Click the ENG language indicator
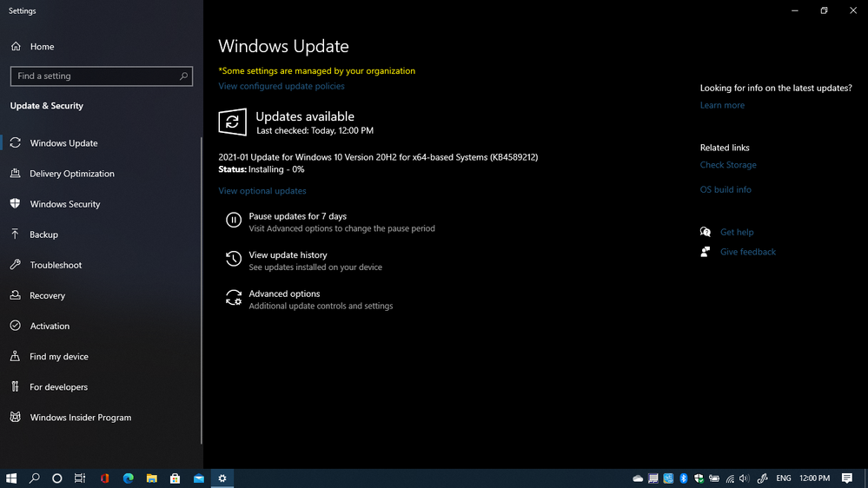The image size is (868, 488). (784, 478)
